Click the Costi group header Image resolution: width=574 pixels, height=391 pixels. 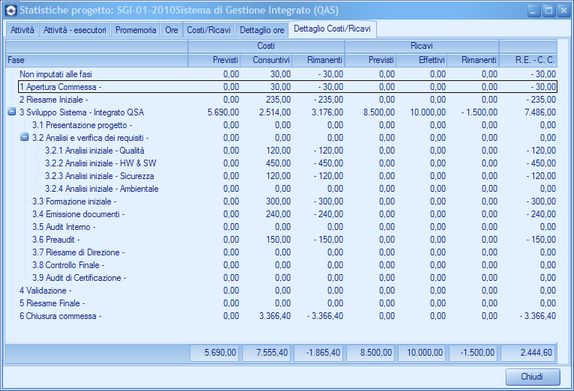pos(266,46)
